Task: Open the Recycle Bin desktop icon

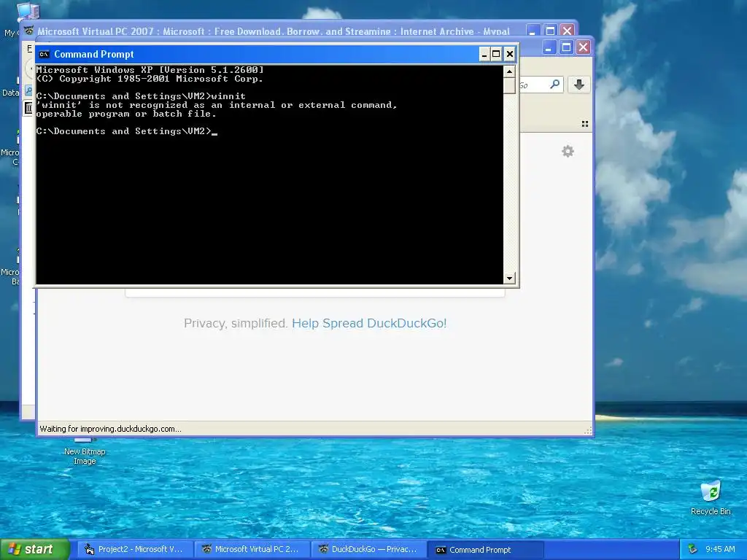Action: (x=711, y=497)
